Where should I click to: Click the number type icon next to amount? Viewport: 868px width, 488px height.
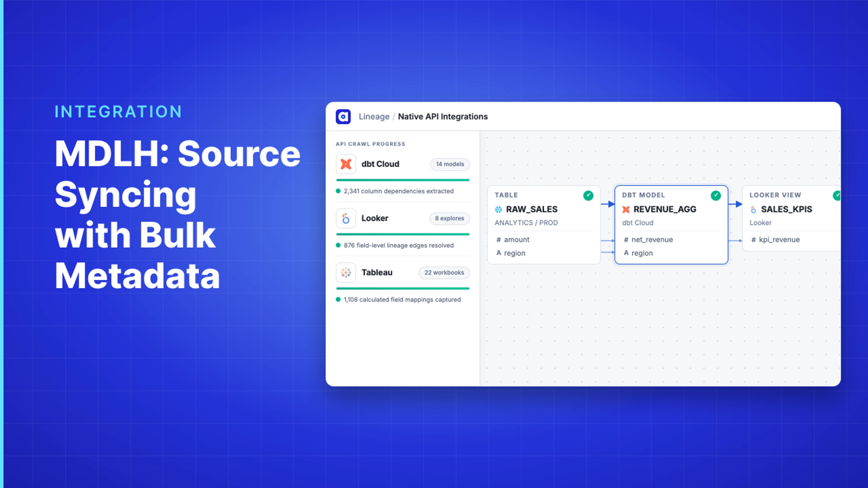point(499,239)
